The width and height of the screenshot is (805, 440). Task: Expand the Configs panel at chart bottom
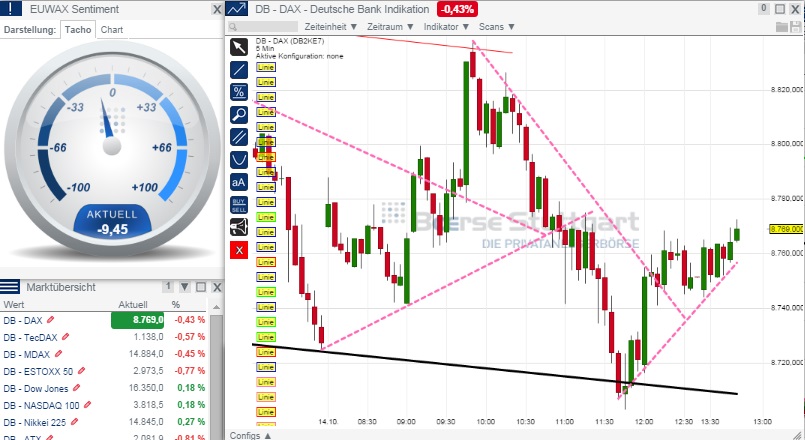(x=251, y=435)
